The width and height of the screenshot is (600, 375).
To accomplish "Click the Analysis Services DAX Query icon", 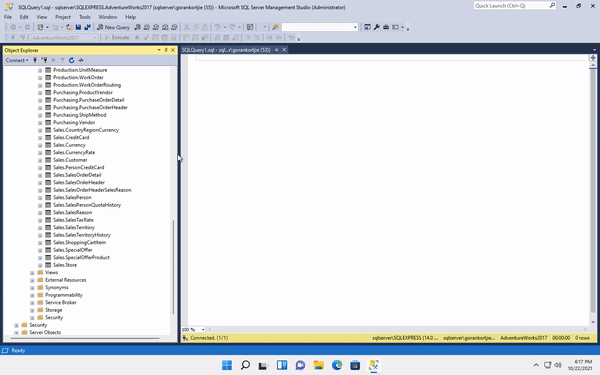I will (x=174, y=27).
